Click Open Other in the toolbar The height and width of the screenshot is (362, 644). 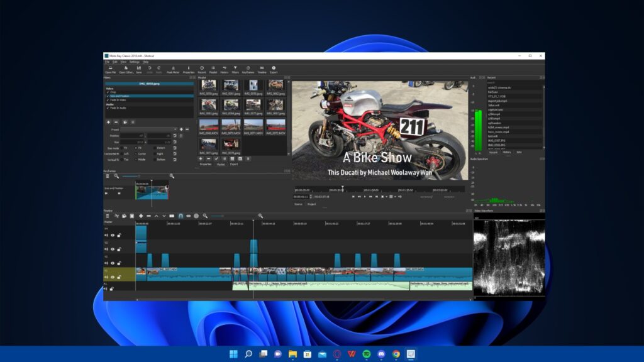coord(126,70)
